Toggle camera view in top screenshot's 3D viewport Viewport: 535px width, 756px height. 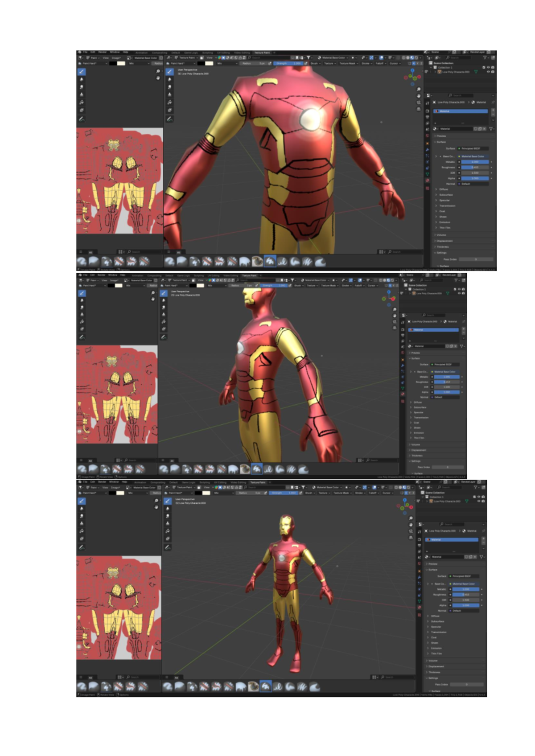[x=418, y=103]
